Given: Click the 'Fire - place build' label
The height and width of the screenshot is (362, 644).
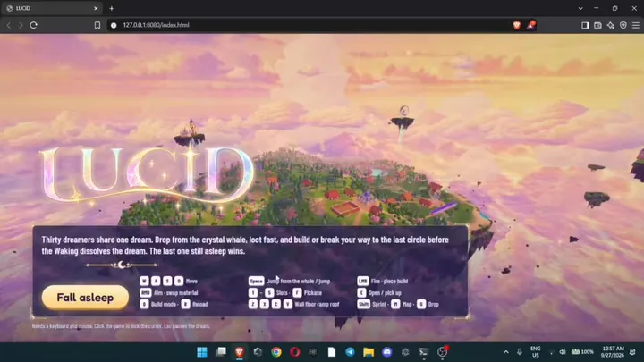Looking at the screenshot, I should (389, 282).
